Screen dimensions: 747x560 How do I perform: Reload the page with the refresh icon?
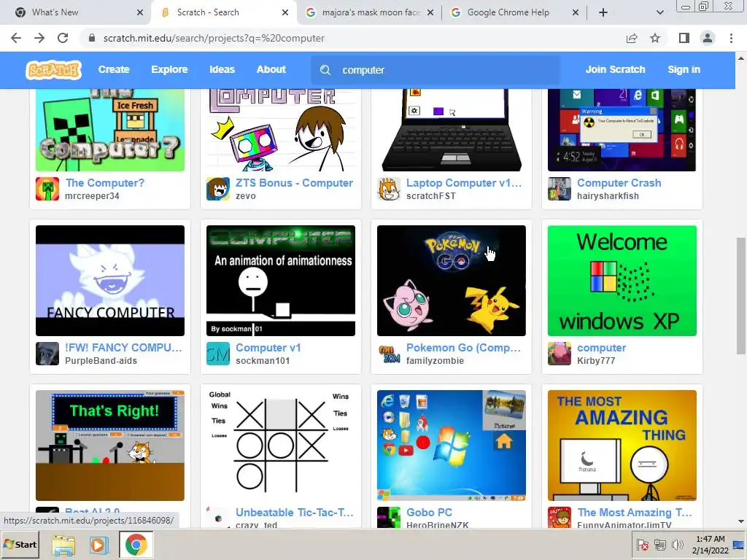tap(63, 38)
